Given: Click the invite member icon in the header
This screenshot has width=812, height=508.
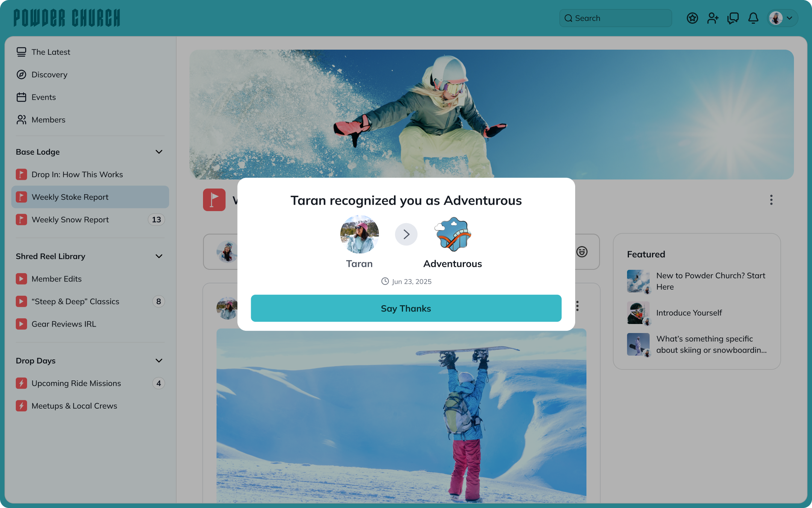Looking at the screenshot, I should (x=713, y=18).
